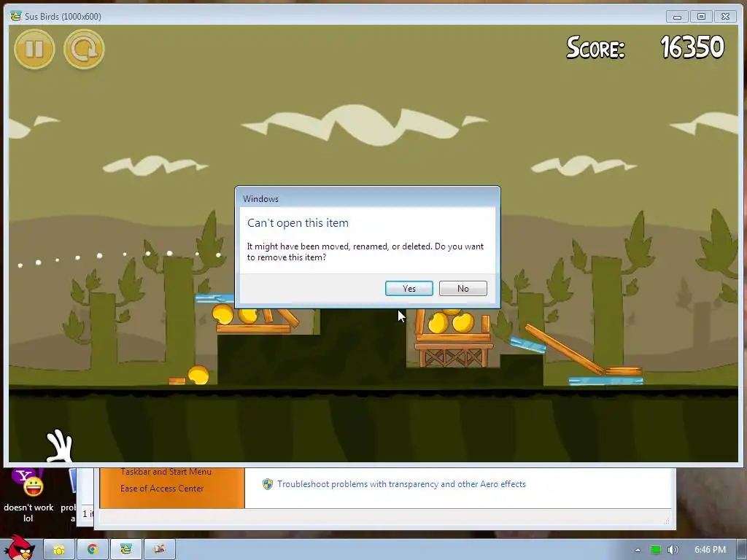Click the white glove hand in game
This screenshot has height=560, width=747.
pos(60,446)
